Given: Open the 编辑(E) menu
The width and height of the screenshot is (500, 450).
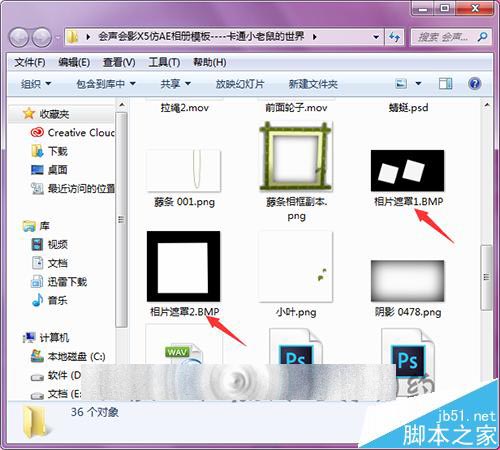Looking at the screenshot, I should (74, 62).
